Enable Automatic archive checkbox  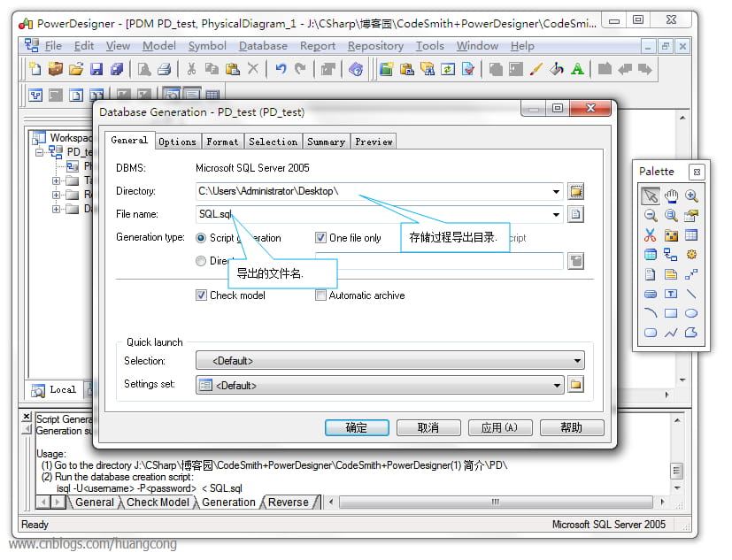pyautogui.click(x=320, y=295)
